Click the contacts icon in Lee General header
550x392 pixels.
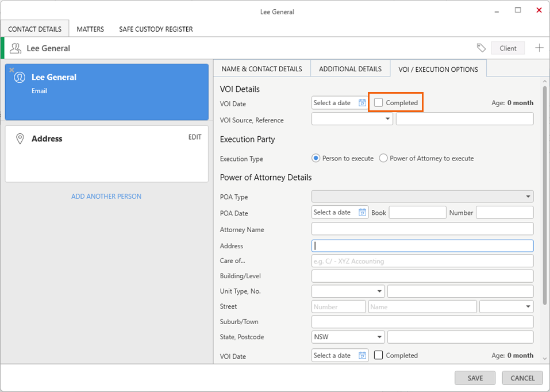(16, 48)
